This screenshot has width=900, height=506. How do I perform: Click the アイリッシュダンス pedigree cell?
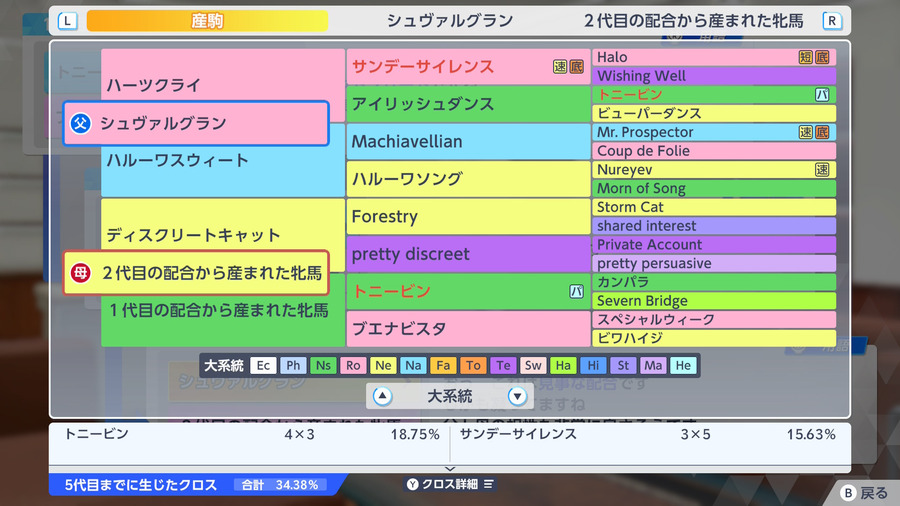[x=468, y=104]
